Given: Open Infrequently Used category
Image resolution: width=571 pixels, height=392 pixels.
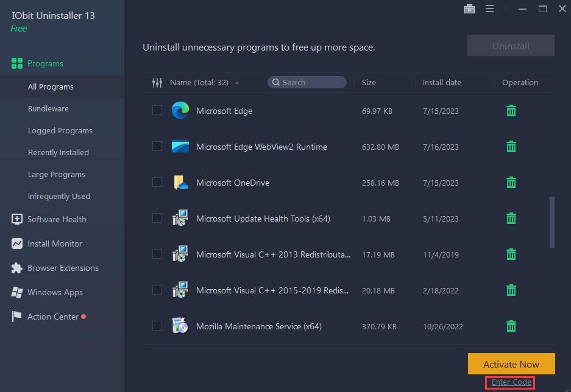Looking at the screenshot, I should click(59, 197).
